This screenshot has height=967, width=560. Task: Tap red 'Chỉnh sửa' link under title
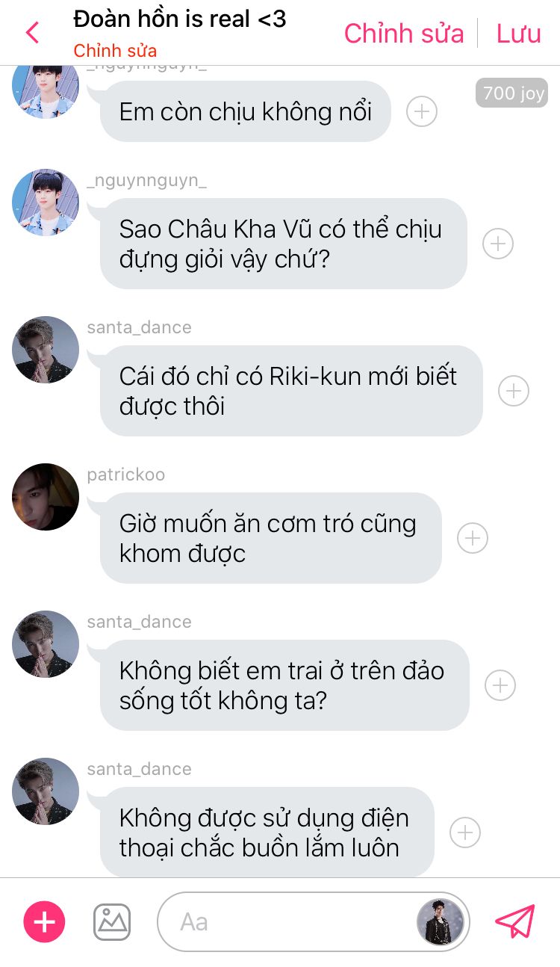point(115,51)
